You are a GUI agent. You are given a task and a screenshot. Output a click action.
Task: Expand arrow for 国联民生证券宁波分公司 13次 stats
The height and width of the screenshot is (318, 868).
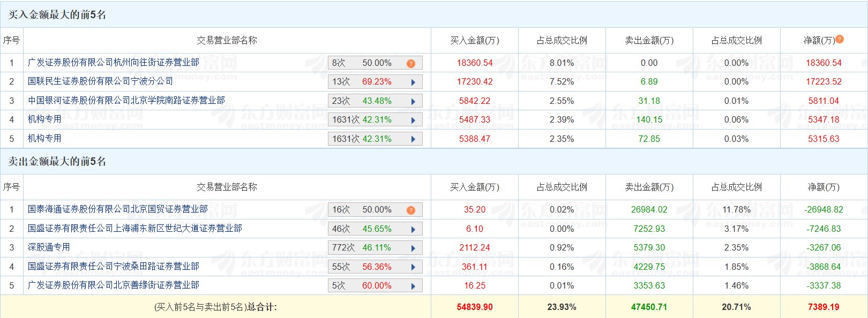coord(413,82)
